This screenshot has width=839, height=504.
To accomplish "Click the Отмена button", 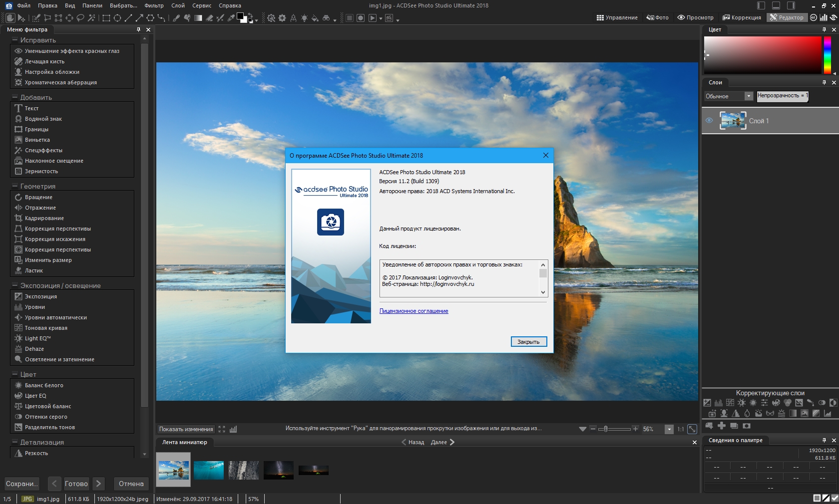I will point(131,484).
